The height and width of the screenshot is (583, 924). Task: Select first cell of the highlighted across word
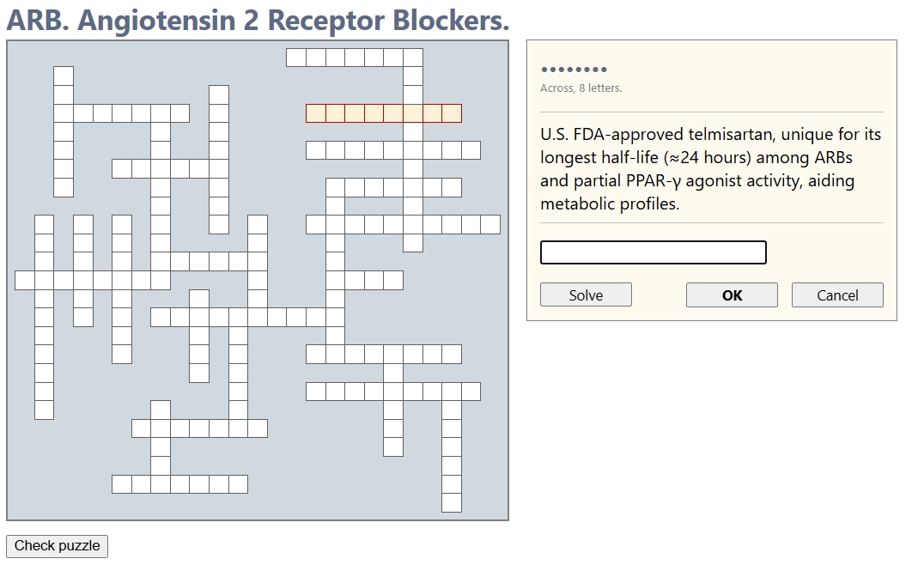(316, 113)
